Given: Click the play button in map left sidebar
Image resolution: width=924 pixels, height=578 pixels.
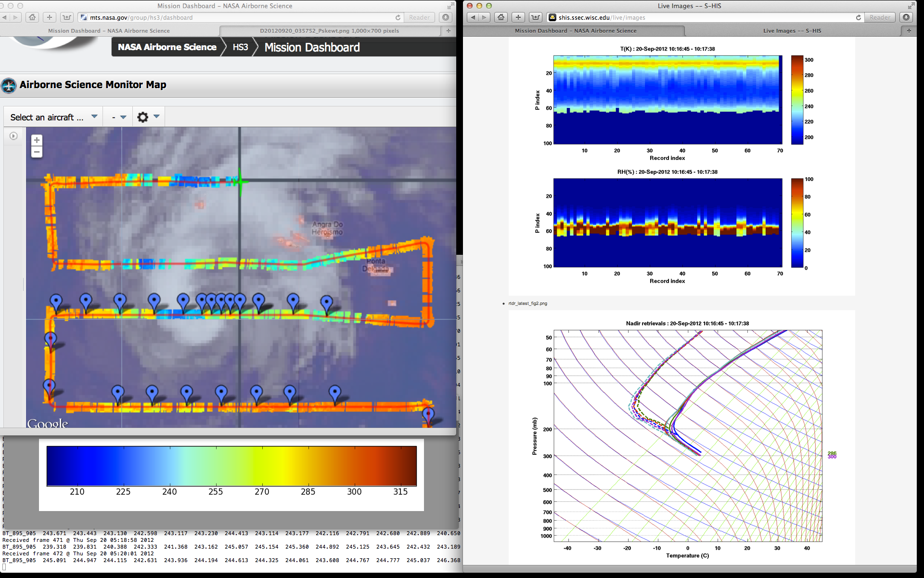Looking at the screenshot, I should pos(13,136).
